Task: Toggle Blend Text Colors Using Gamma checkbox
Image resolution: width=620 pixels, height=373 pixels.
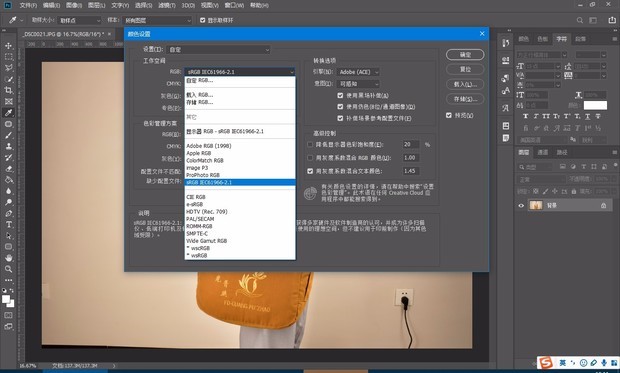Action: click(x=310, y=171)
